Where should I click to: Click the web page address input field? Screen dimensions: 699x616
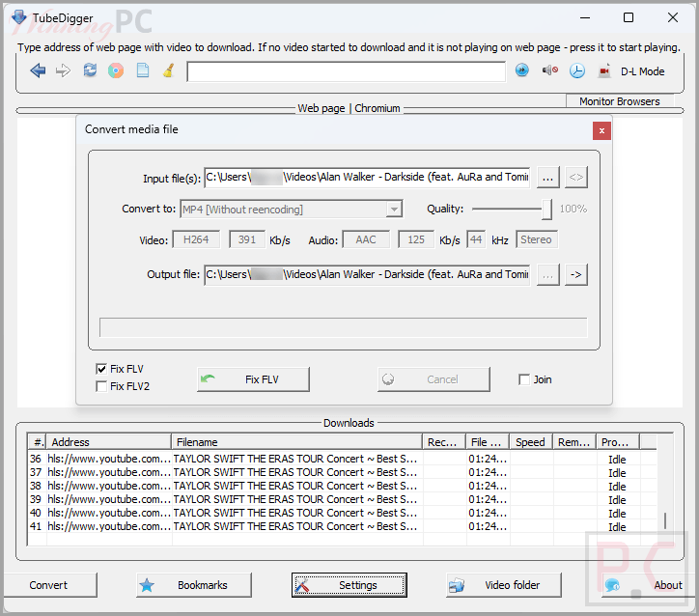pos(347,71)
